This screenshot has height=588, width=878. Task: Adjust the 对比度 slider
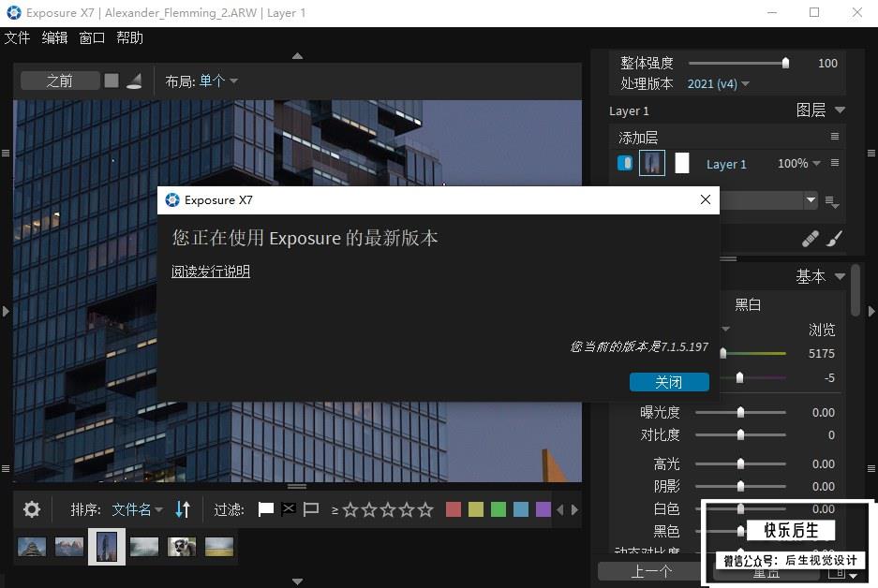tap(740, 434)
